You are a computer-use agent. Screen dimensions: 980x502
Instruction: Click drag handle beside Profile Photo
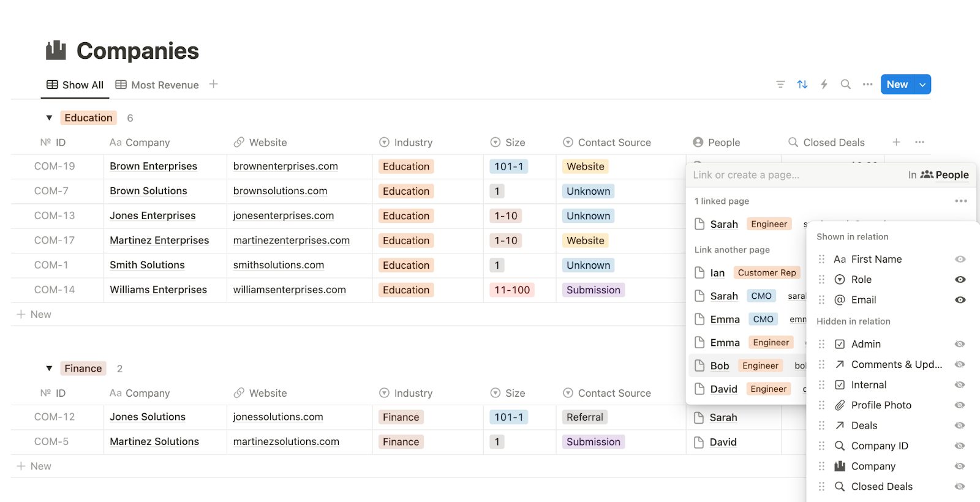coord(822,405)
